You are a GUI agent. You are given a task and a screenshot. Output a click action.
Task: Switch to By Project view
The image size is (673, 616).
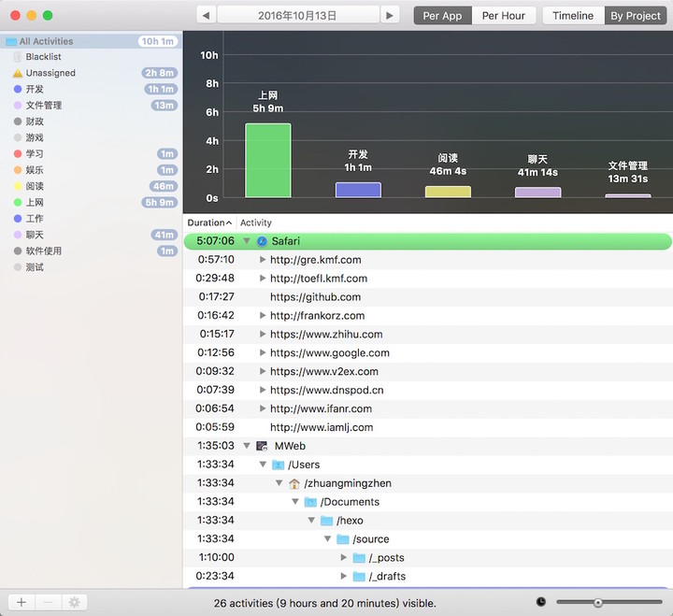coord(636,16)
